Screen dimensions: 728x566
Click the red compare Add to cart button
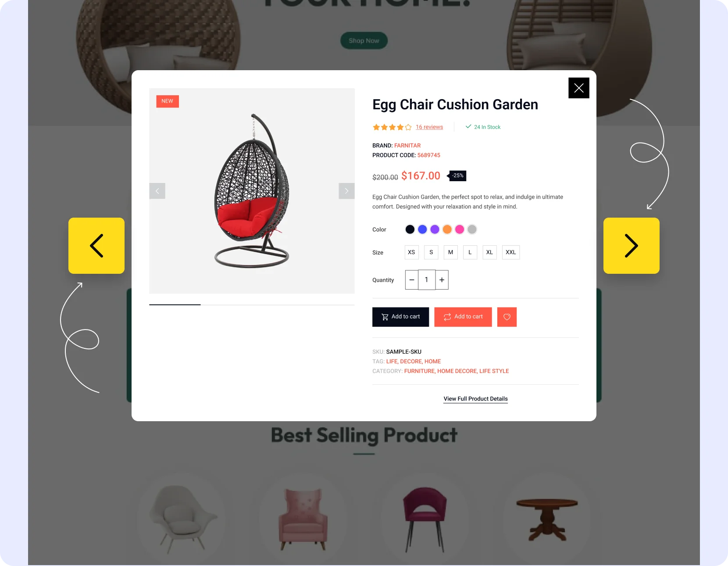click(x=463, y=317)
